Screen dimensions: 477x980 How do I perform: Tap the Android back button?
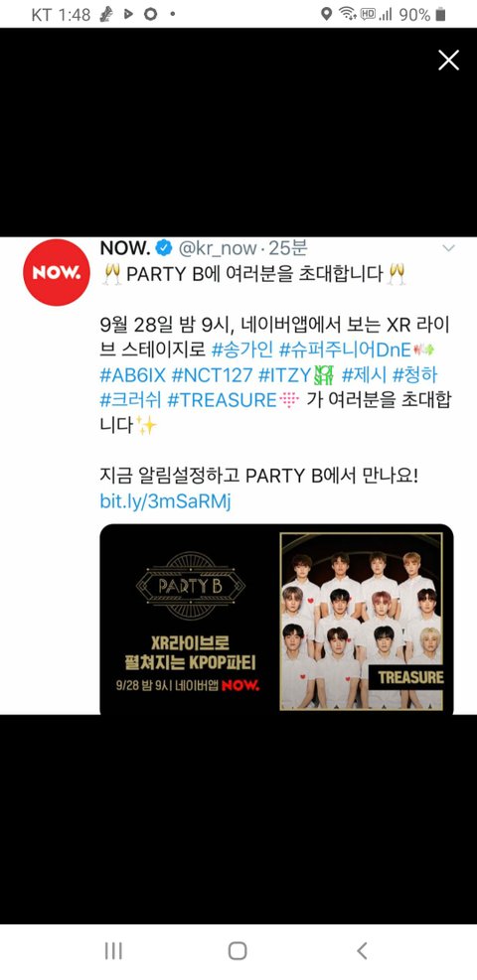362,950
